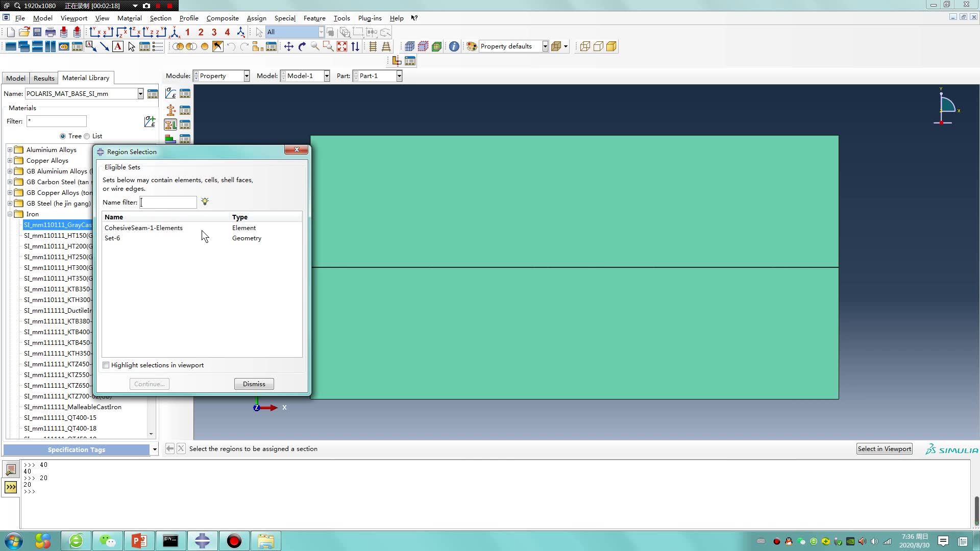This screenshot has height=551, width=980.
Task: Click the Dismiss button
Action: 254,384
